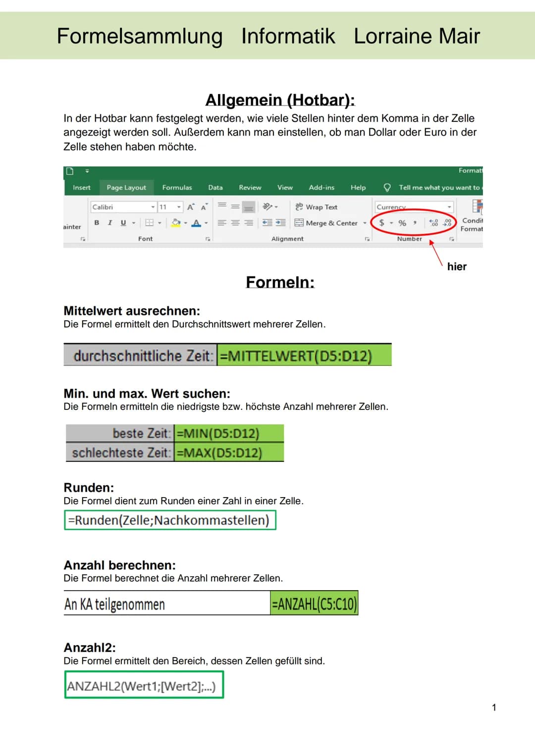Click the 'beste Zeit:' label cell

pyautogui.click(x=120, y=434)
